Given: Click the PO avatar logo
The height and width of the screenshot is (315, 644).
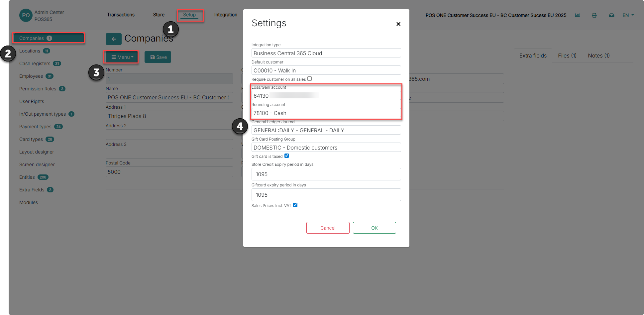Looking at the screenshot, I should coord(26,15).
